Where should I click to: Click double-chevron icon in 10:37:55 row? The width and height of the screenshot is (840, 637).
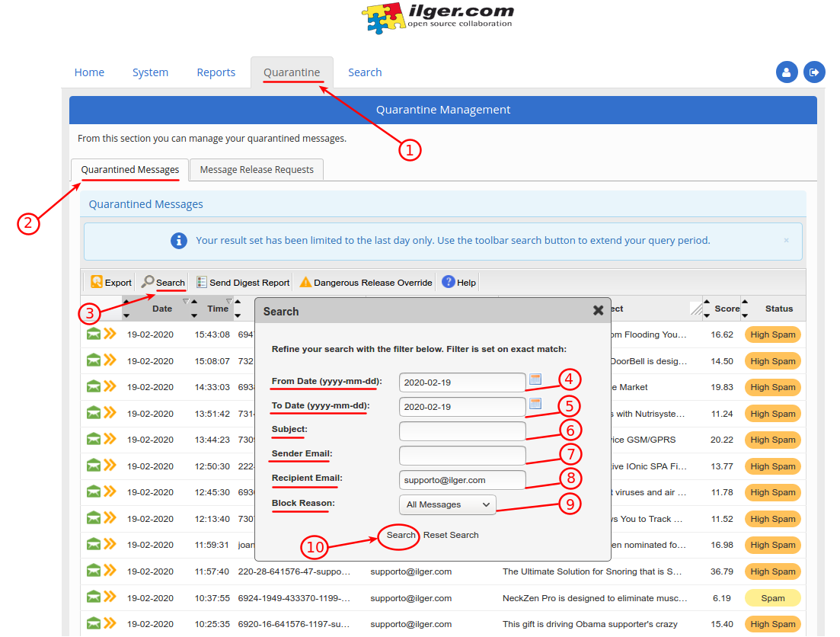tap(110, 597)
